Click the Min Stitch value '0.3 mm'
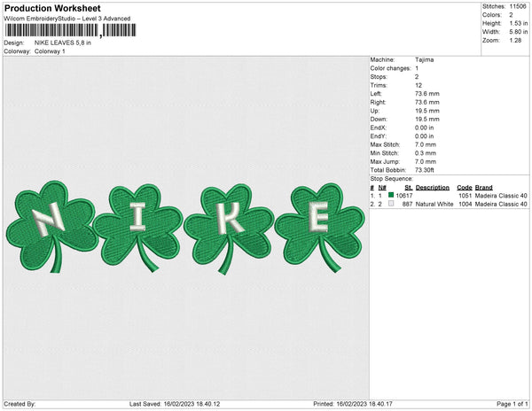This screenshot has width=532, height=411. (x=426, y=153)
